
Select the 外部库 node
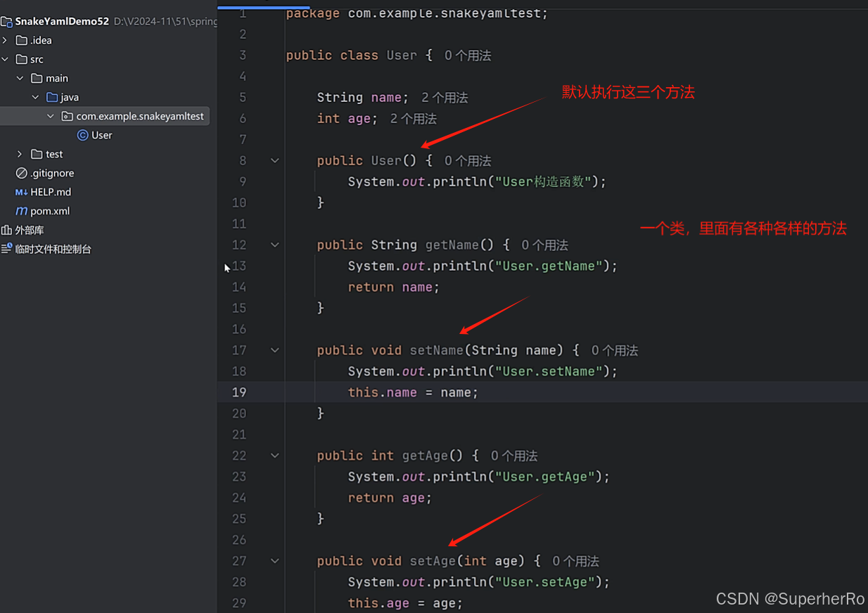coord(30,230)
